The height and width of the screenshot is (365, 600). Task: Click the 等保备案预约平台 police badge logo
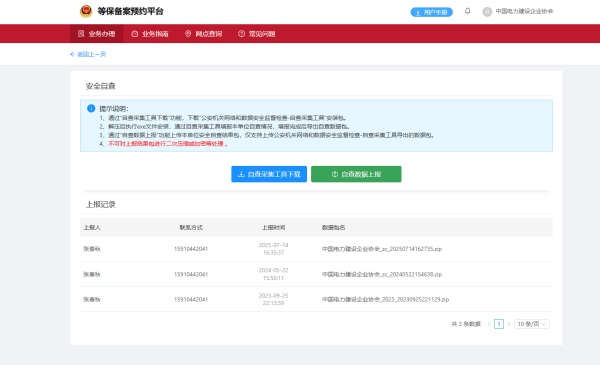[x=86, y=11]
